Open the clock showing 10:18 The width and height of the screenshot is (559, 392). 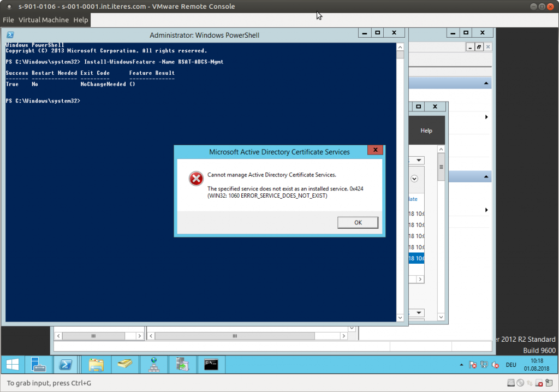[x=537, y=365]
